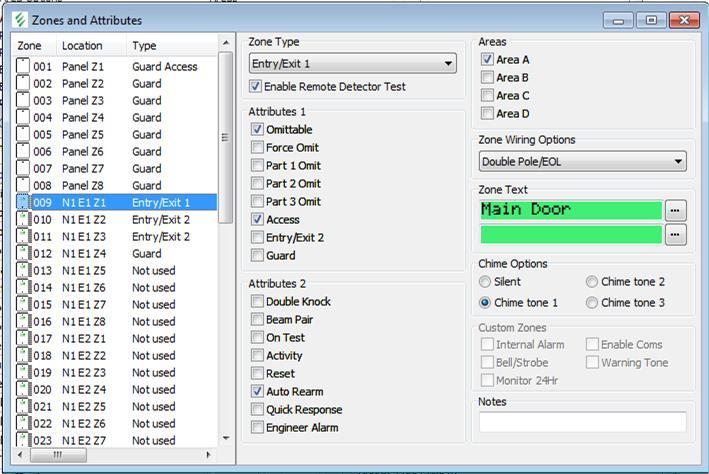709x474 pixels.
Task: Click the Notes input field
Action: (582, 422)
